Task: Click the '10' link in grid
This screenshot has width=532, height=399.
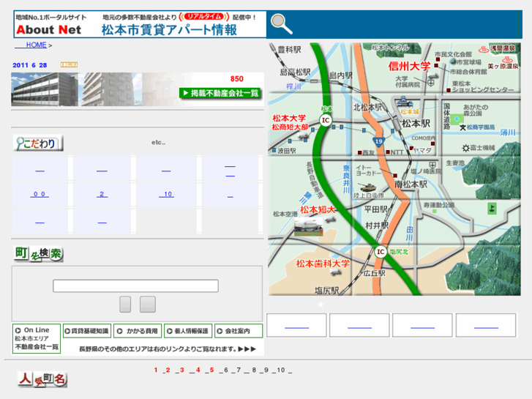Action: coord(167,194)
